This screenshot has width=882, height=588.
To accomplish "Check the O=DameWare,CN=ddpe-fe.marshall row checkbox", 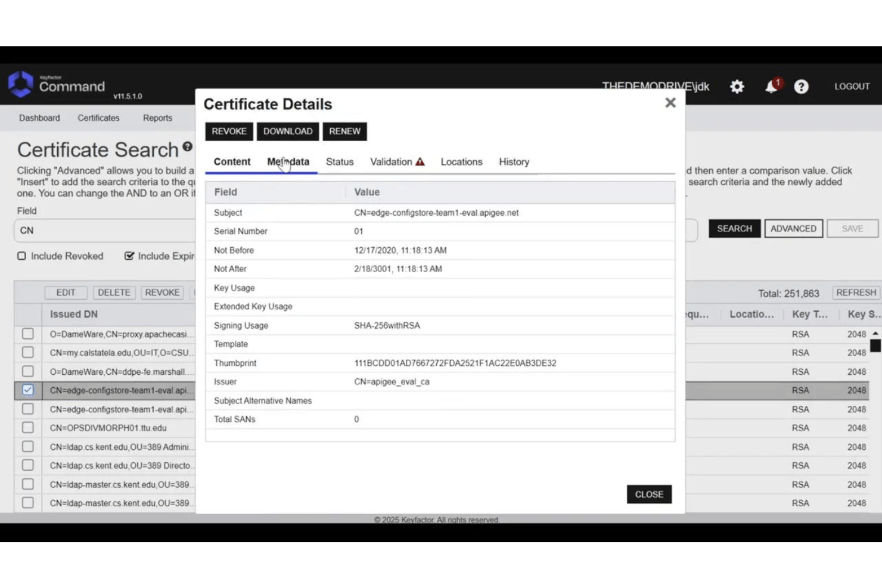I will [28, 371].
